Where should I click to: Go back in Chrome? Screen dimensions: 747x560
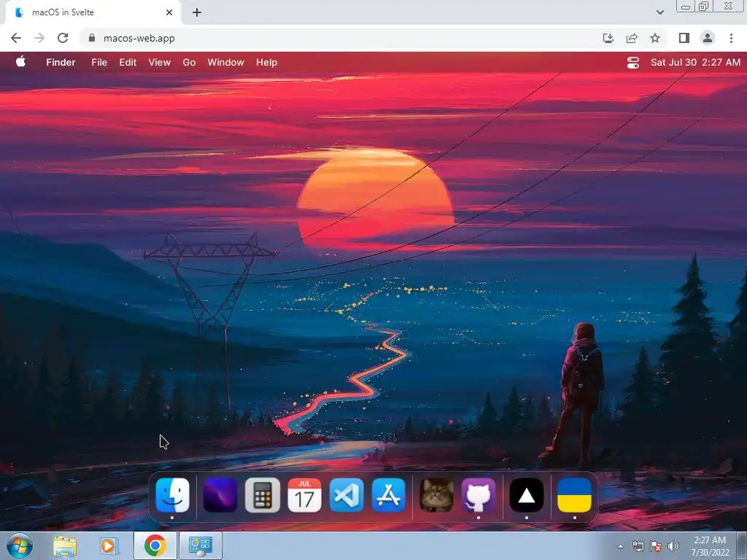16,38
